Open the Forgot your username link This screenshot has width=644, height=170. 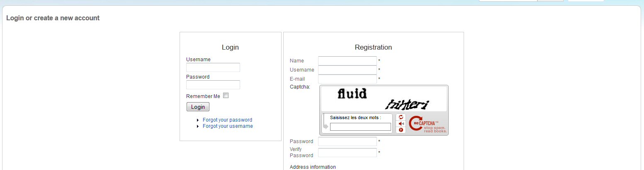228,126
